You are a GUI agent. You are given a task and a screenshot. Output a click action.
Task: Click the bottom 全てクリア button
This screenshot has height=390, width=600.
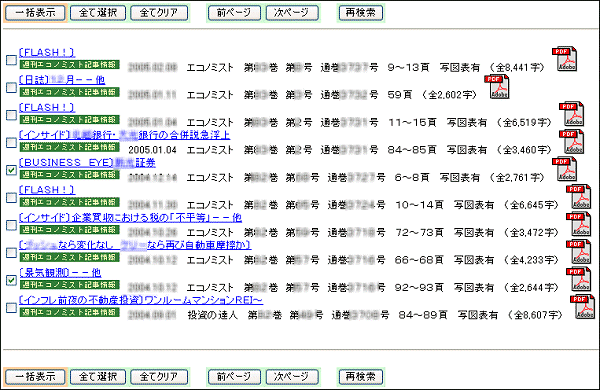tap(159, 376)
